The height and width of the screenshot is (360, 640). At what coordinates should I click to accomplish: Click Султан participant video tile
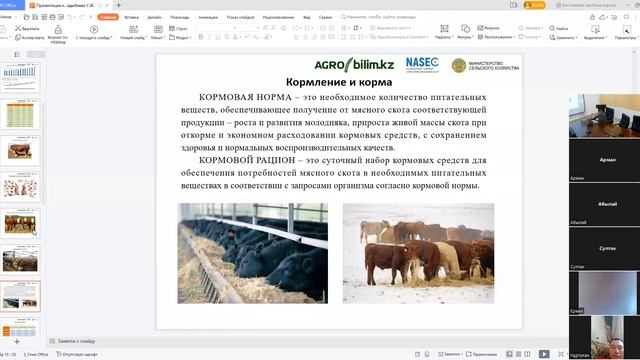point(604,249)
